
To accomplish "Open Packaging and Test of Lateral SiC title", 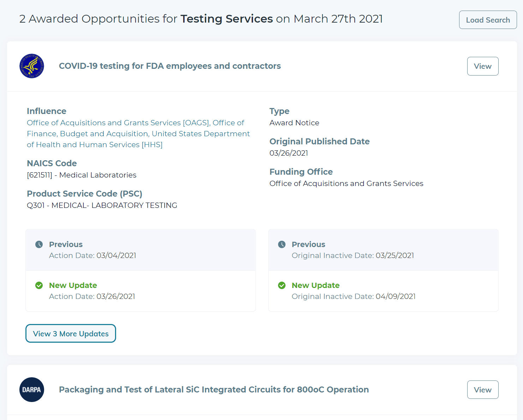I will [x=214, y=390].
